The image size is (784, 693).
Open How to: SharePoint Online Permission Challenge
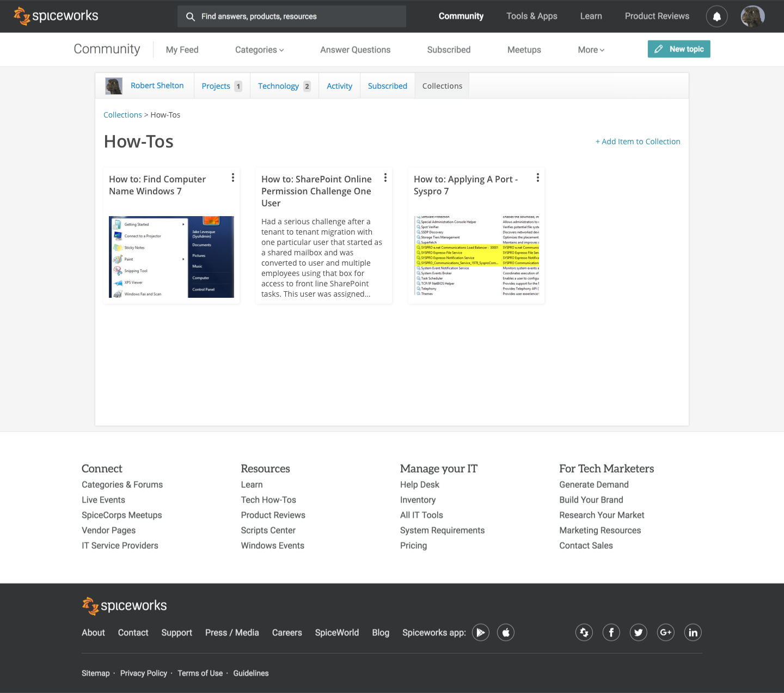point(316,191)
